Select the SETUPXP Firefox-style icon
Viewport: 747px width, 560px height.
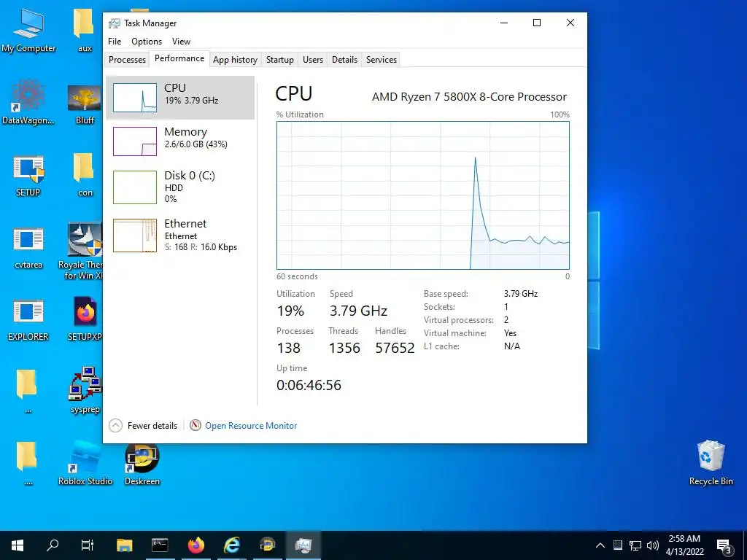point(85,319)
